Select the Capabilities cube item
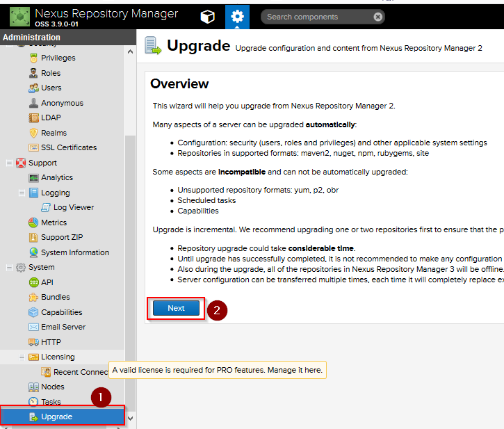This screenshot has width=504, height=429. pos(61,312)
